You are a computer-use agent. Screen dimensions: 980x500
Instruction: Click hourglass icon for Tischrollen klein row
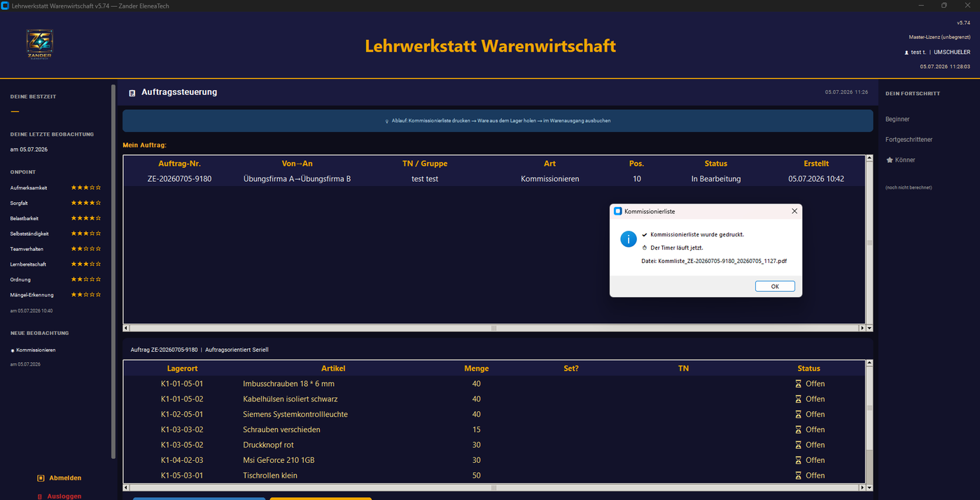(798, 476)
